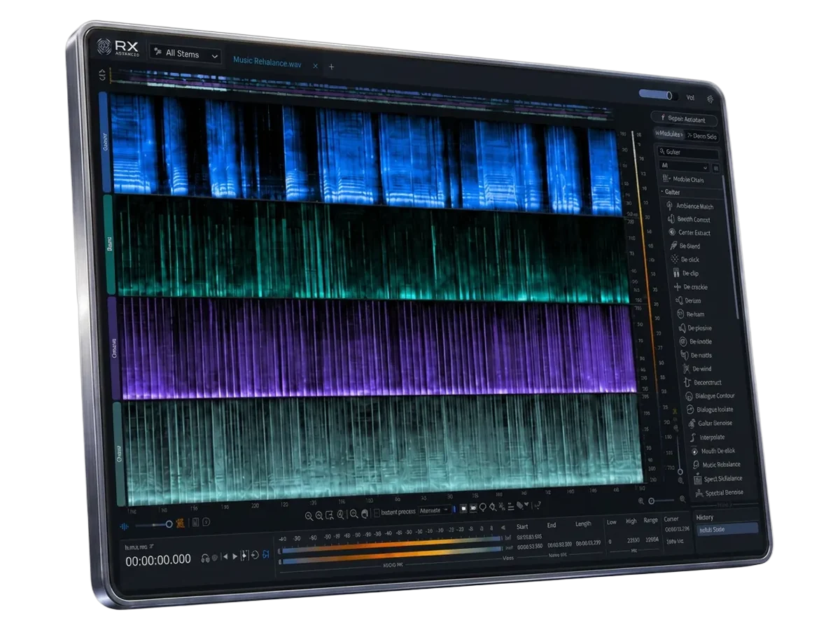Start playback with play button

235,556
